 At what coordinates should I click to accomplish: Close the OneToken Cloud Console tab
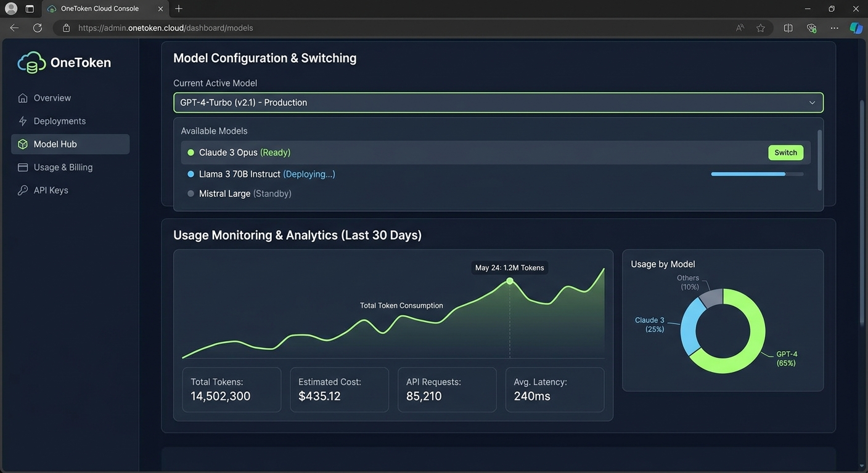click(161, 9)
